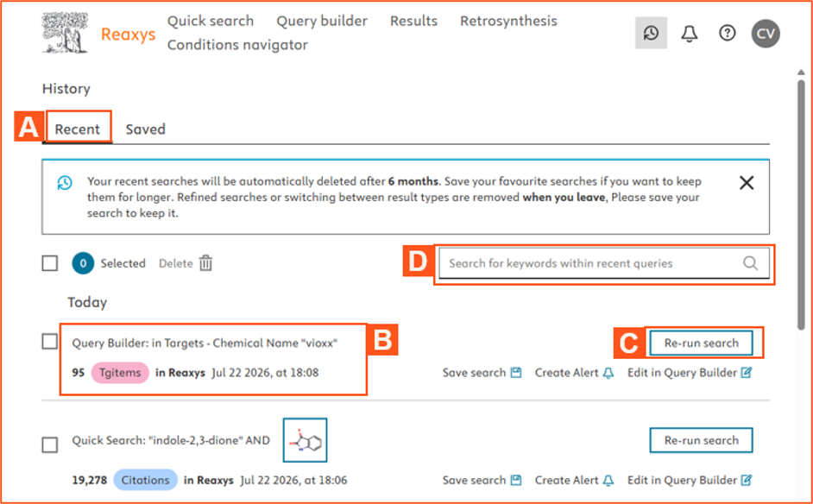Re-run search for the indole-2,3-dione query
This screenshot has height=504, width=813.
[x=702, y=440]
